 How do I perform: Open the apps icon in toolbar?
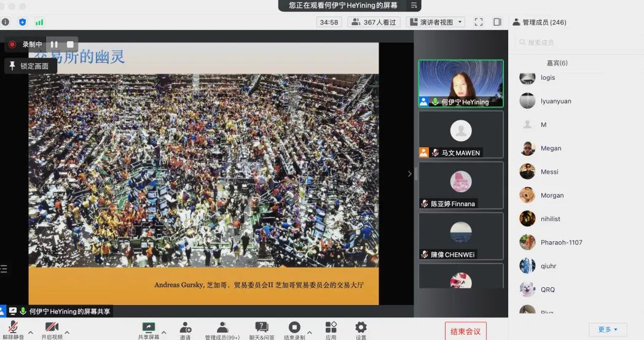coord(331,328)
